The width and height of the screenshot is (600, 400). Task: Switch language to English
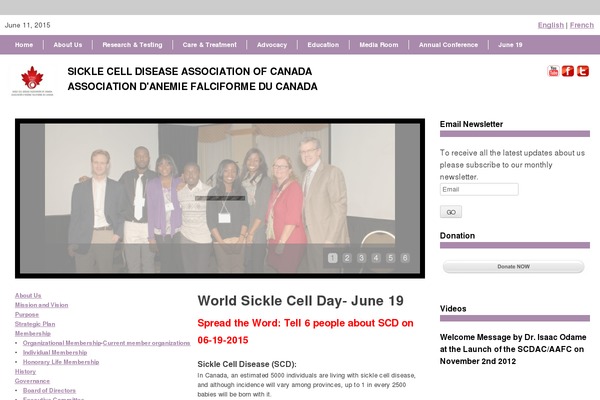(551, 25)
